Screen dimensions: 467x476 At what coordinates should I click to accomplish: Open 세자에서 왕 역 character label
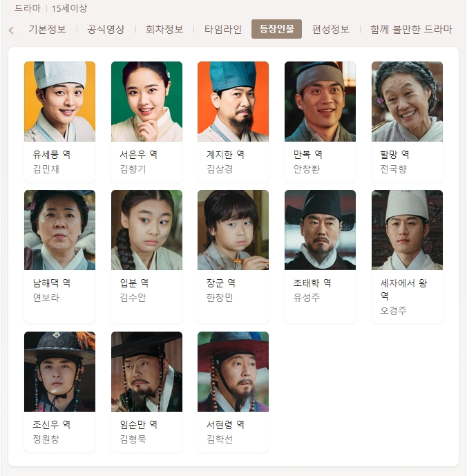pos(403,289)
